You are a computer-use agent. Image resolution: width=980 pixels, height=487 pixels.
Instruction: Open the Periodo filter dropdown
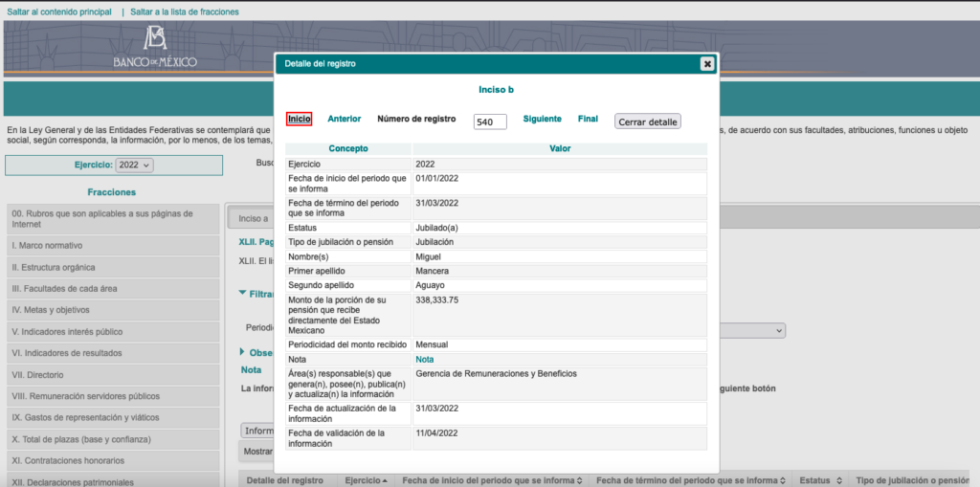pos(752,330)
